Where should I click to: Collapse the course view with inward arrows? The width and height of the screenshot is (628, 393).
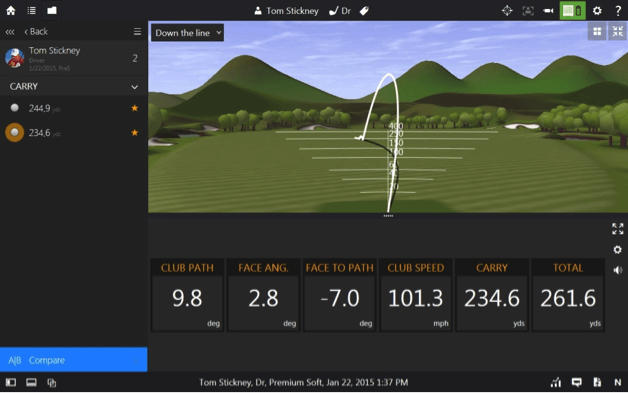[x=618, y=32]
